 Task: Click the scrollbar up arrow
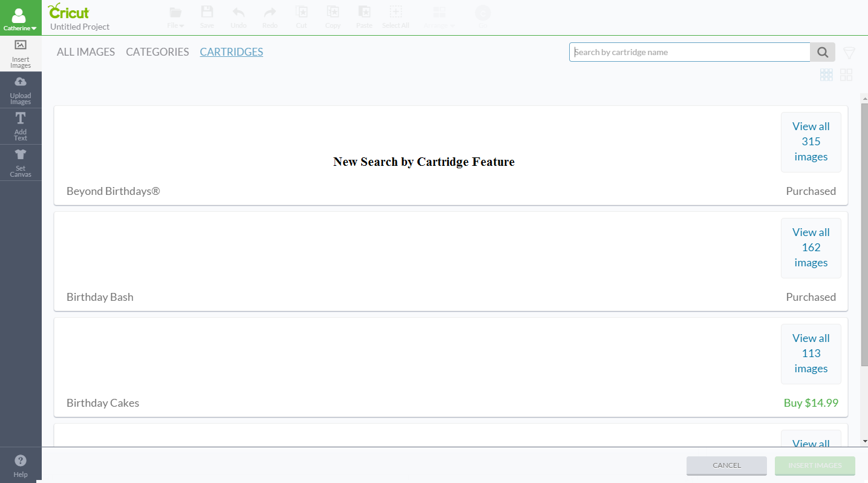[864, 98]
